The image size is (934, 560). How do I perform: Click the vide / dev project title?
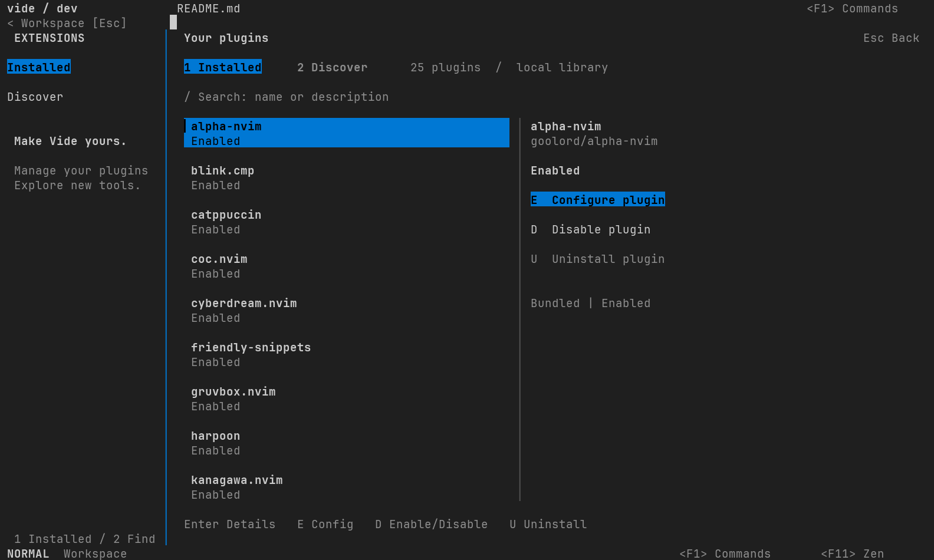(x=42, y=8)
